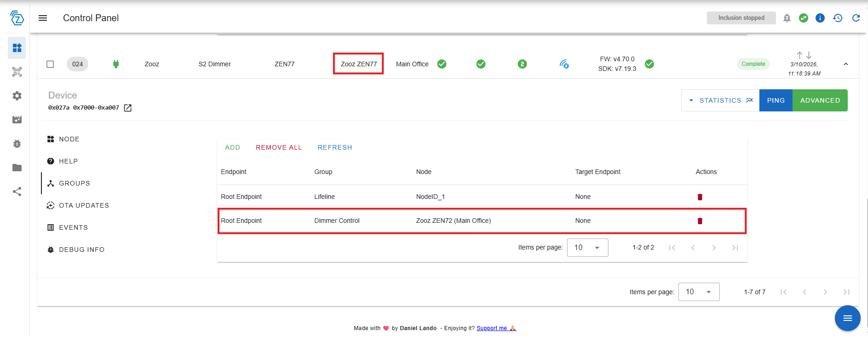Screen dimensions: 868x343
Task: Open the Statistics dropdown button
Action: (x=720, y=100)
